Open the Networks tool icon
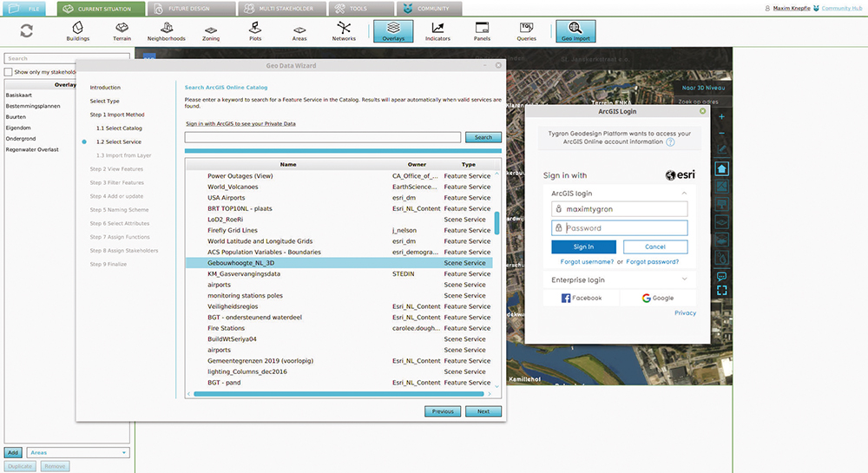 [344, 30]
